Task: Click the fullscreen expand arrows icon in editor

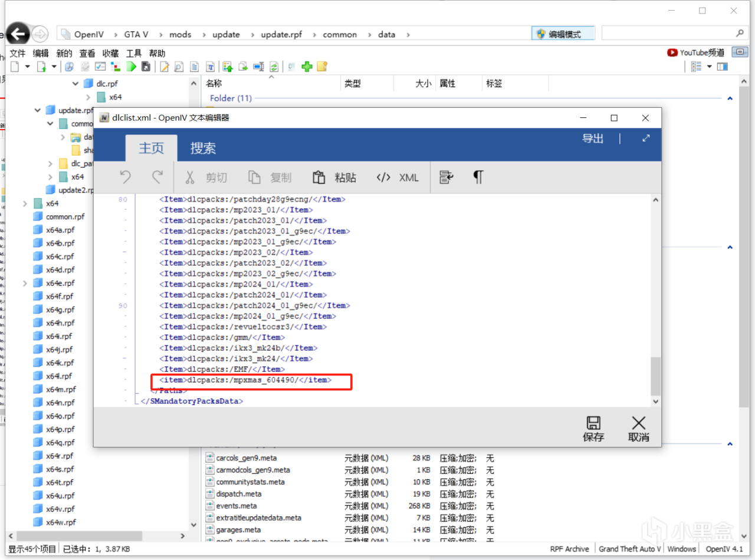Action: [646, 139]
